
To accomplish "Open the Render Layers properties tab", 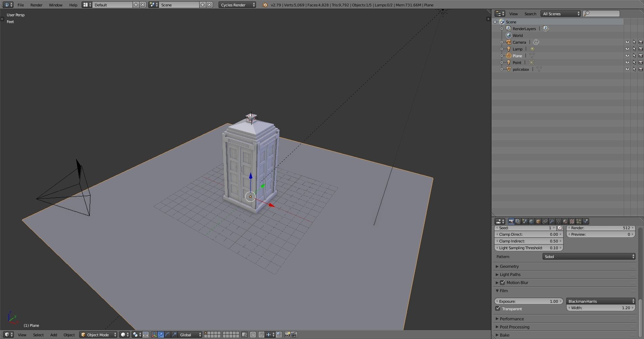I will [518, 221].
